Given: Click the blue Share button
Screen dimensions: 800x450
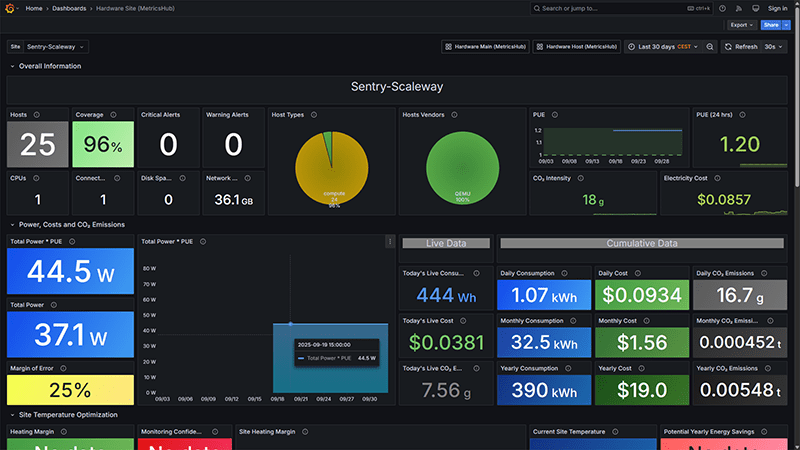Looking at the screenshot, I should (x=769, y=25).
